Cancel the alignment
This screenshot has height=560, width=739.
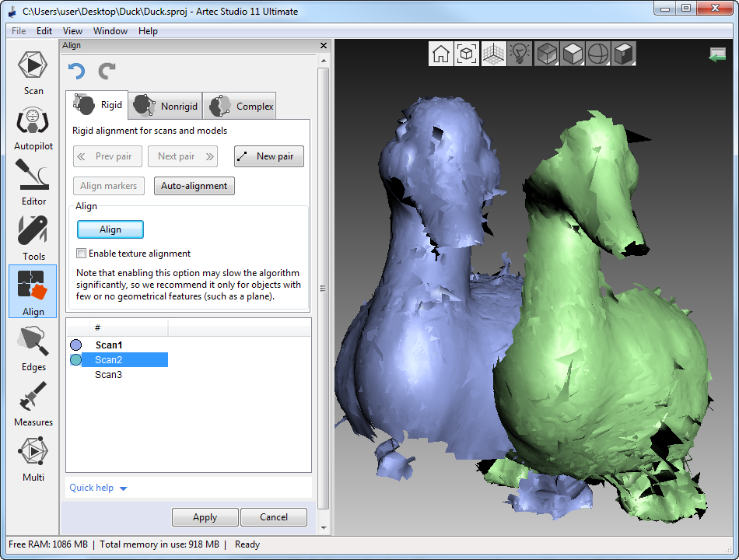coord(274,517)
